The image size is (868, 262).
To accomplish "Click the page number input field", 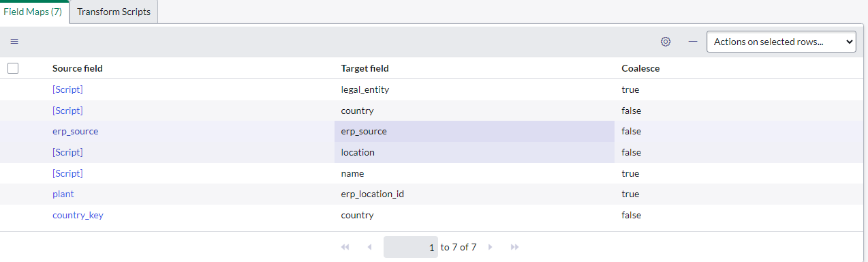I will tap(411, 247).
